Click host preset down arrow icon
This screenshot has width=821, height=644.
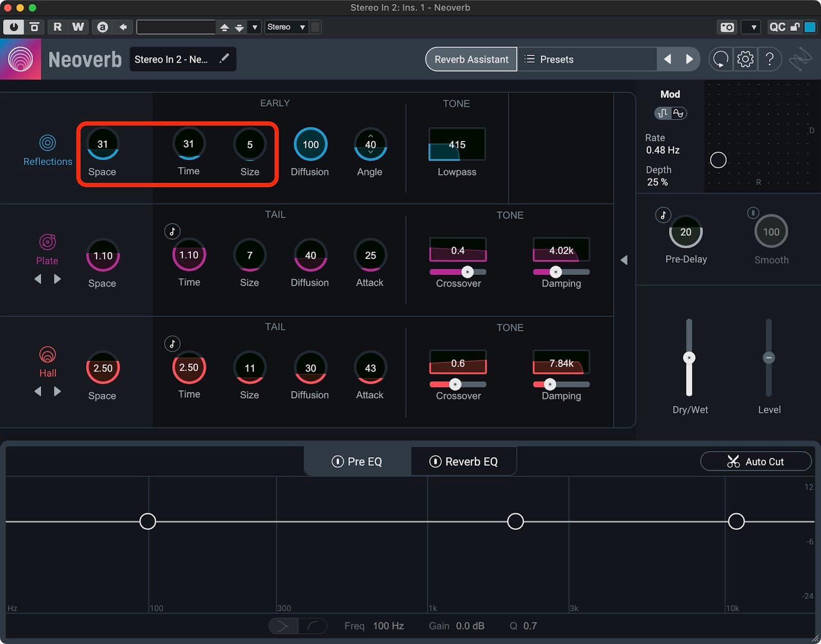tap(239, 28)
